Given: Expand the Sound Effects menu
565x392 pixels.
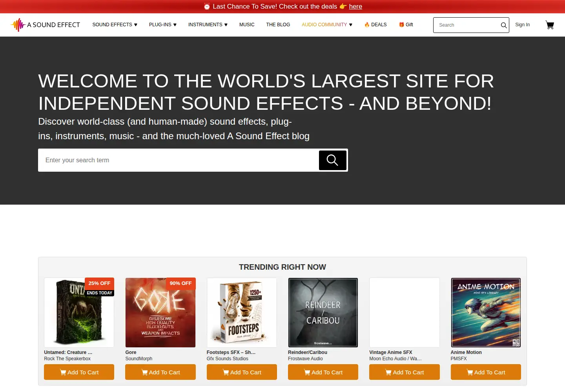Looking at the screenshot, I should point(115,25).
